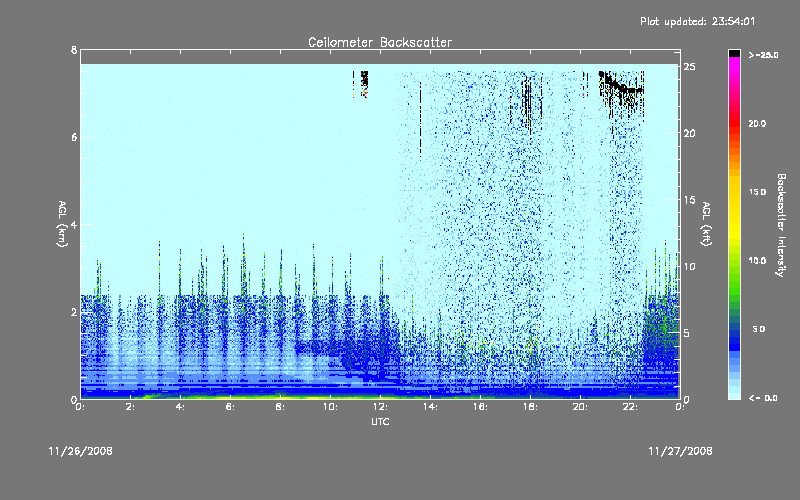Viewport: 800px width, 500px height.
Task: Click the UTC x-axis label
Action: [x=380, y=421]
